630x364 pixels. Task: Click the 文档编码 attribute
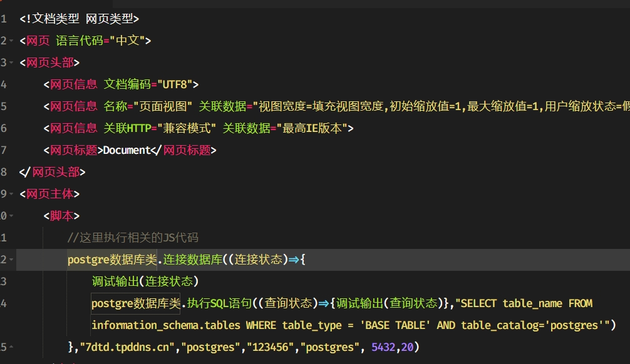127,84
